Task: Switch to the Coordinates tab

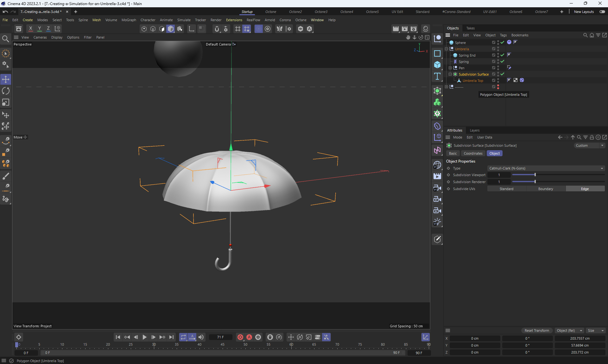Action: (x=473, y=153)
